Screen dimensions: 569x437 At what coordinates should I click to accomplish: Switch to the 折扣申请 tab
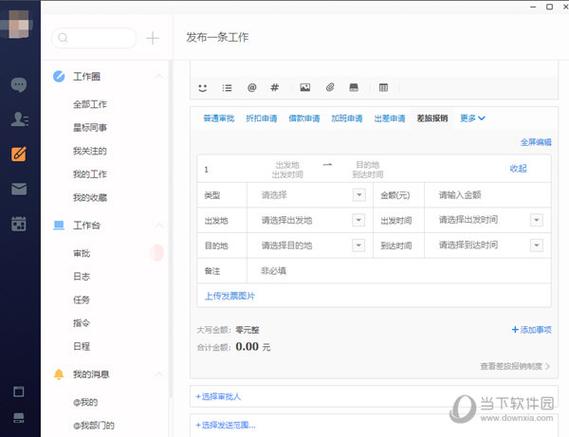point(261,118)
